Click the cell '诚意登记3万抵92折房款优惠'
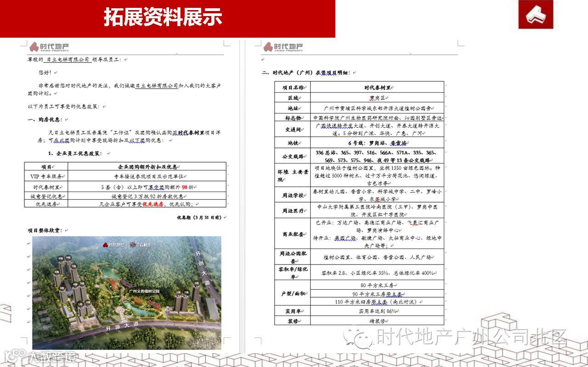Image resolution: width=588 pixels, height=367 pixels. 147,196
